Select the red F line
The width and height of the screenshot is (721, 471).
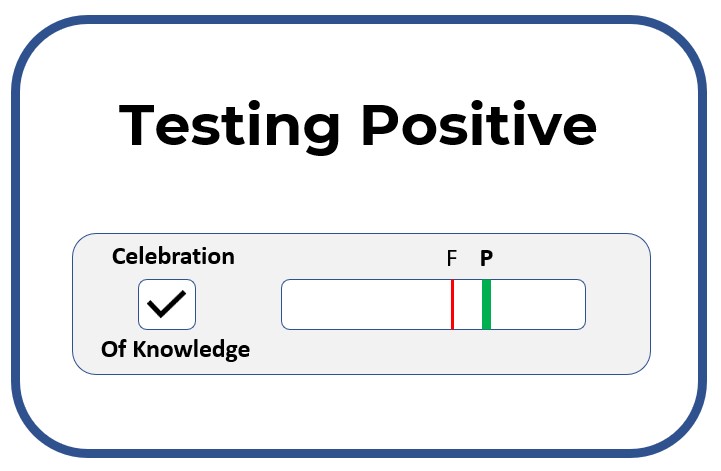pyautogui.click(x=452, y=304)
